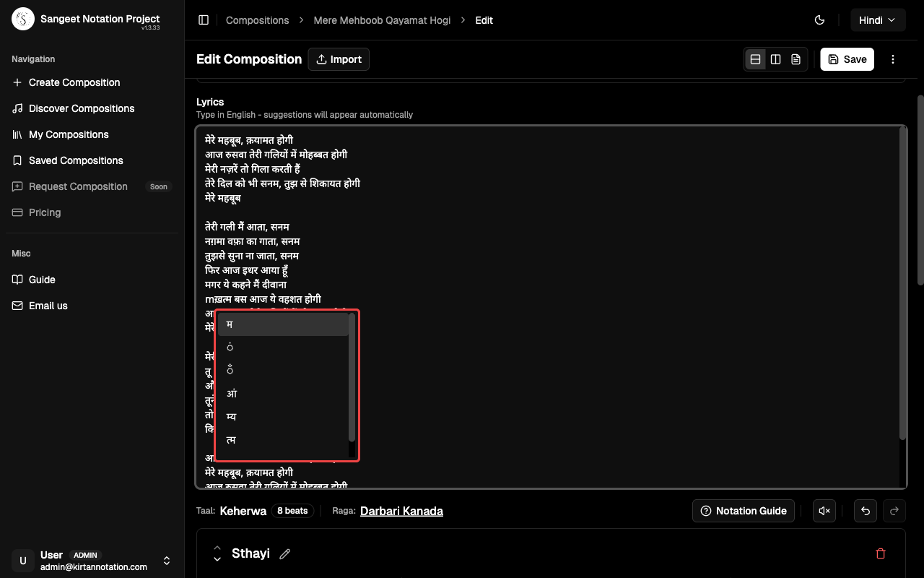The height and width of the screenshot is (578, 924).
Task: Open the Darbari Kanada raga link
Action: [x=401, y=511]
